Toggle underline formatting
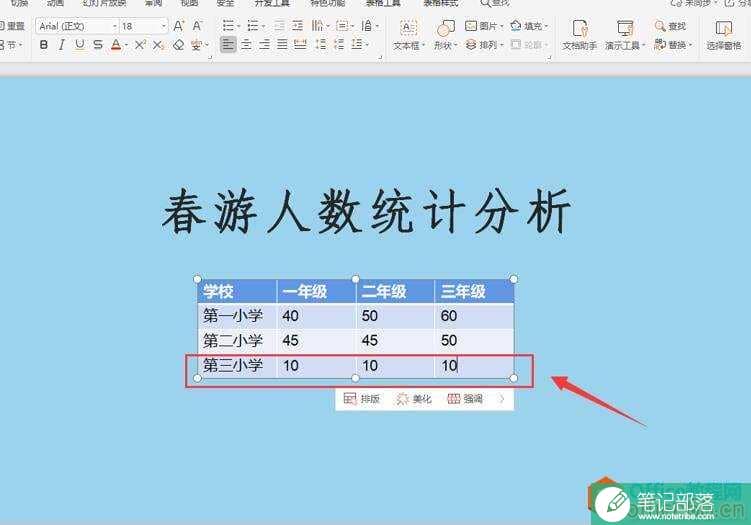Viewport: 751px width, 525px height. 80,45
